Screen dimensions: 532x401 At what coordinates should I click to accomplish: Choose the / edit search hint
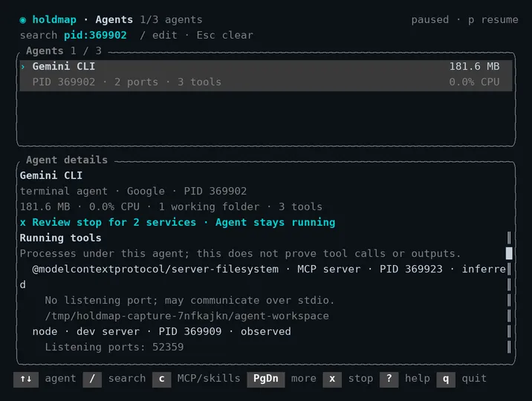click(158, 35)
